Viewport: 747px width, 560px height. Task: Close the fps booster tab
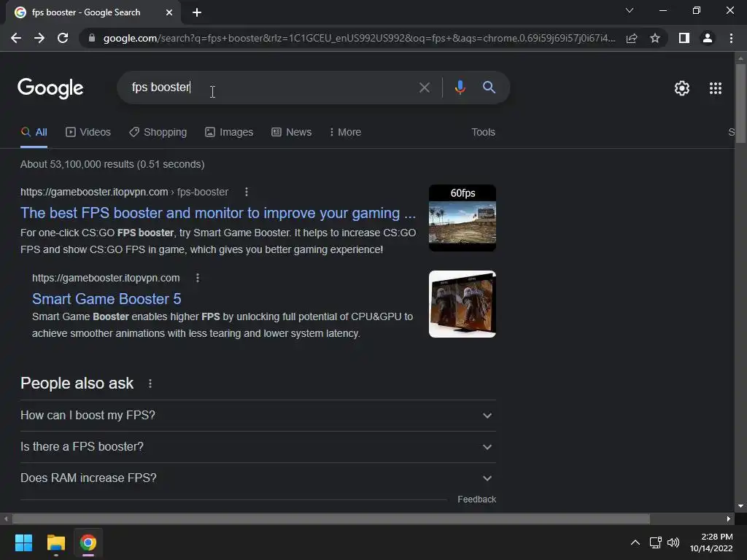pos(169,12)
